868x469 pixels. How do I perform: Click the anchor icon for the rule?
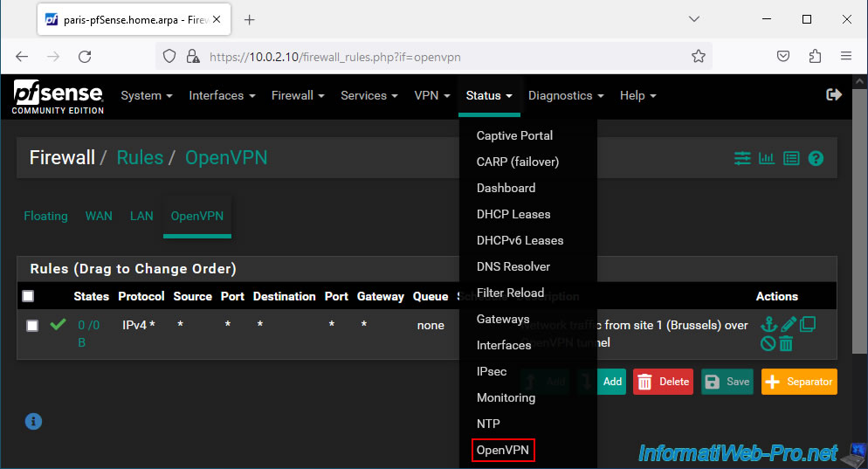point(768,324)
